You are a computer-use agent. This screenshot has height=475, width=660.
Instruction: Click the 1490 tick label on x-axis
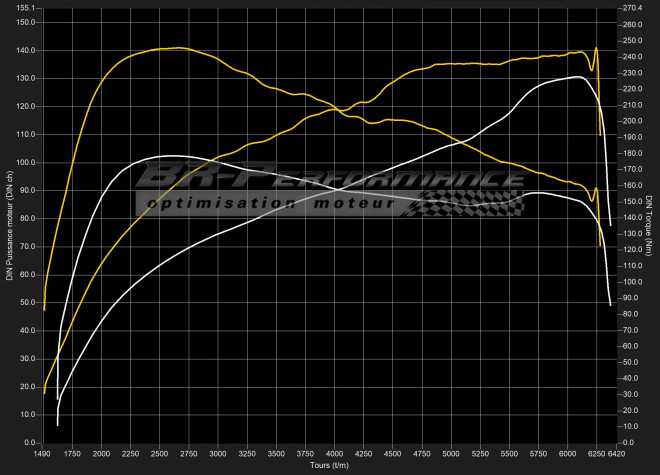tap(43, 453)
